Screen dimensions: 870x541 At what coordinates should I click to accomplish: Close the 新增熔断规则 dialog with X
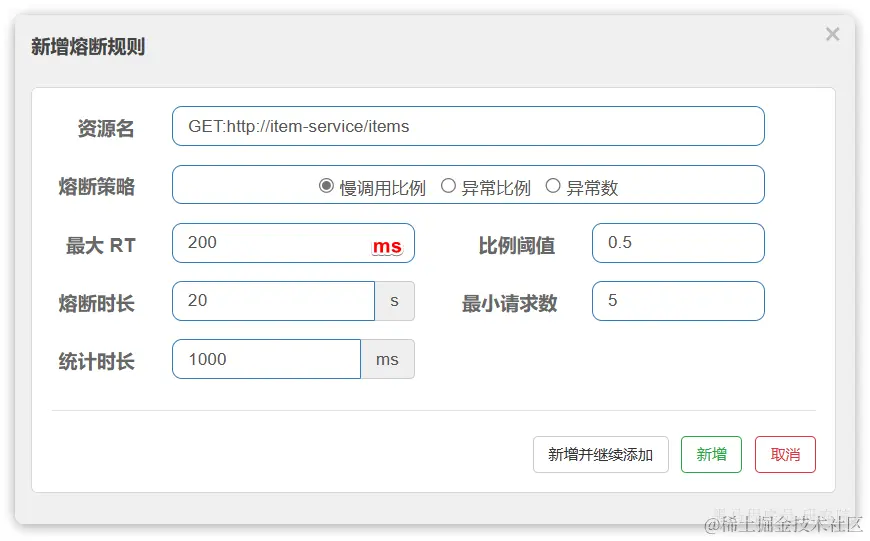point(832,34)
